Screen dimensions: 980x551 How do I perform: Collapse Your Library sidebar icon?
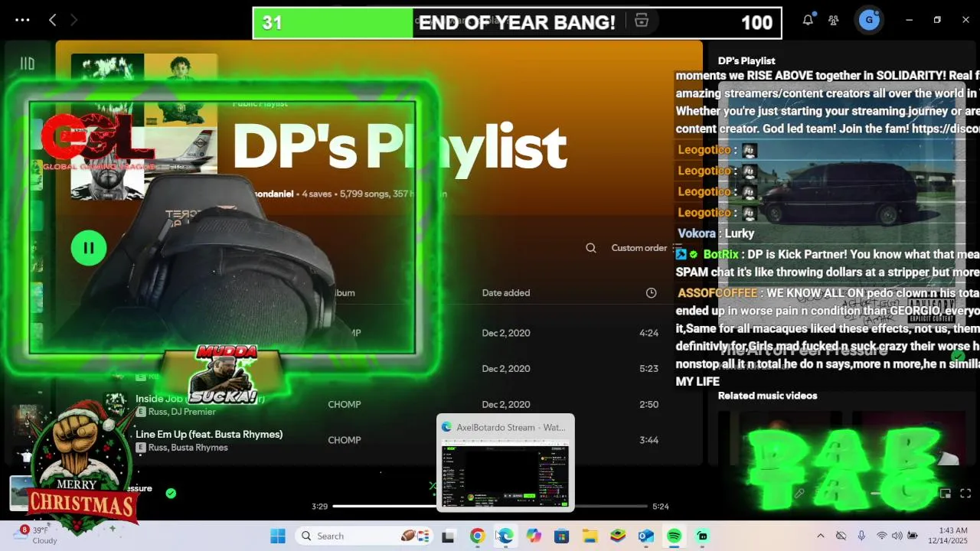(28, 64)
